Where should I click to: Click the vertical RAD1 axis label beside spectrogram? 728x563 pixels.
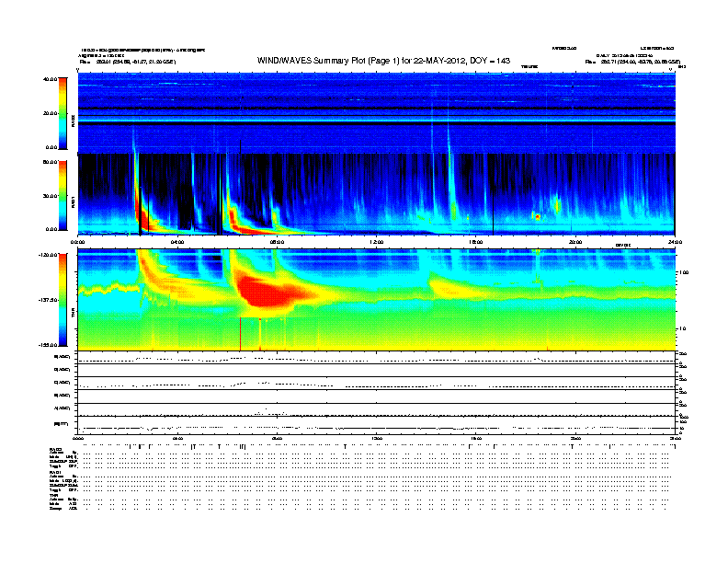(x=73, y=201)
